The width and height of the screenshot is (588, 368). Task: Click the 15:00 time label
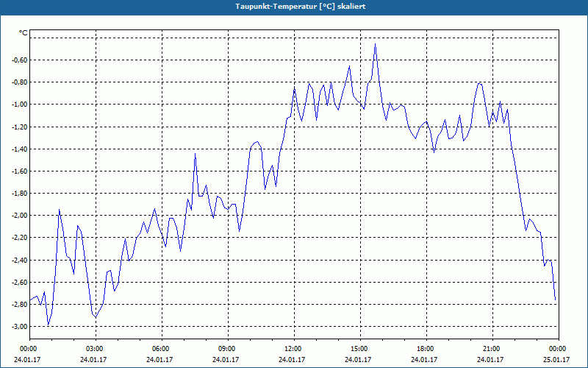tap(360, 349)
